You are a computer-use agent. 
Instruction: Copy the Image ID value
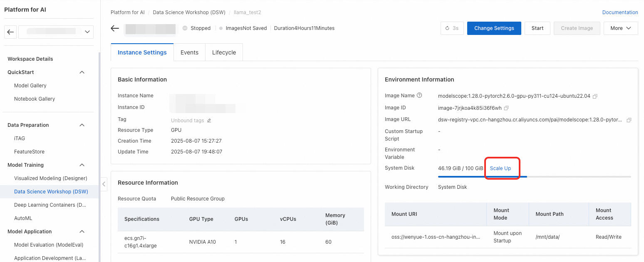506,108
